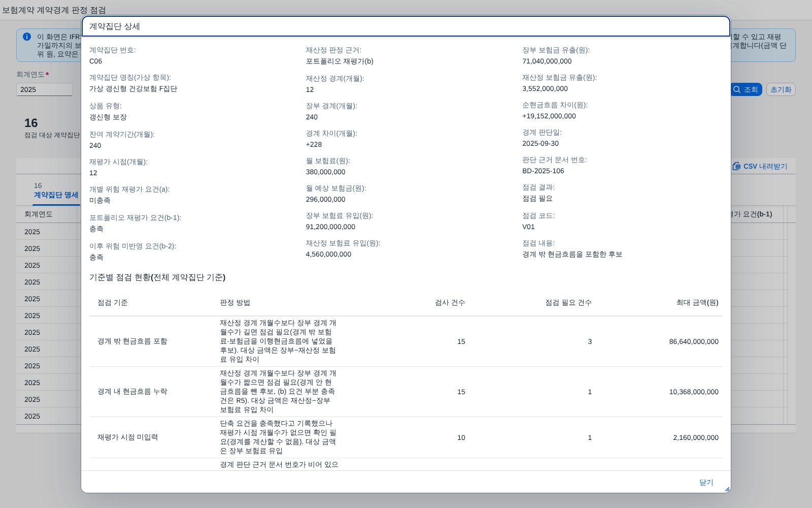
Task: Click the value 포트폴리오 재평가(b)
Action: [340, 61]
